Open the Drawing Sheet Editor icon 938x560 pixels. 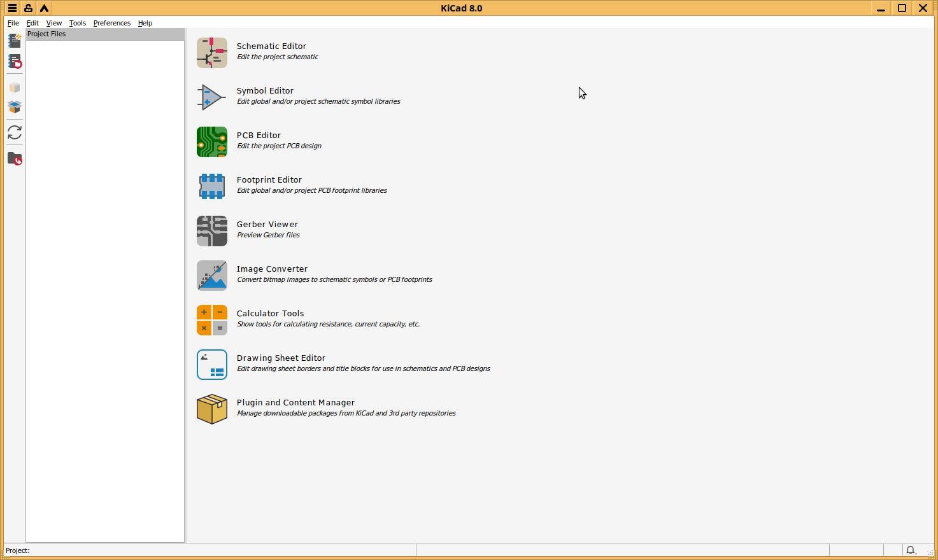tap(212, 365)
